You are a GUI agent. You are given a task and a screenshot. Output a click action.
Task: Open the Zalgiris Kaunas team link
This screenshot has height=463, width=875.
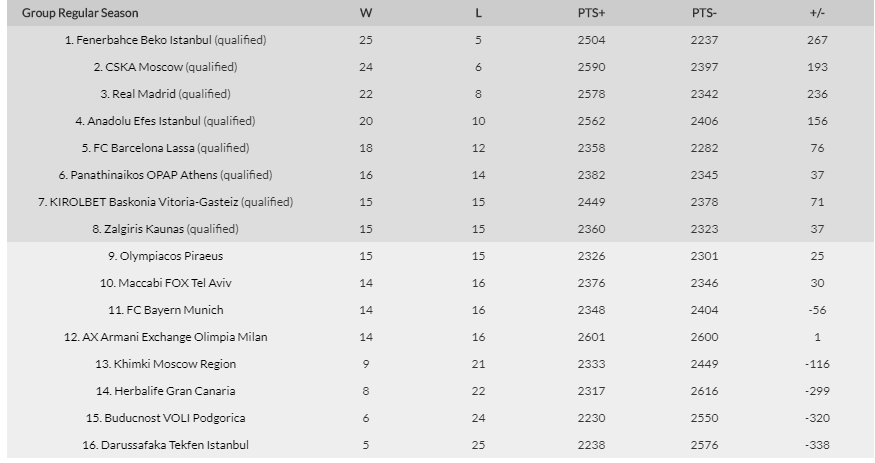pos(144,229)
